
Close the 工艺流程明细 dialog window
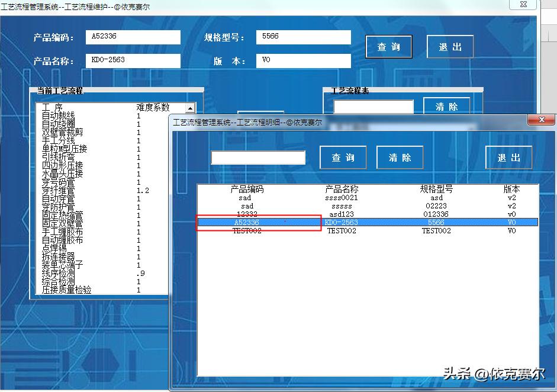(541, 119)
